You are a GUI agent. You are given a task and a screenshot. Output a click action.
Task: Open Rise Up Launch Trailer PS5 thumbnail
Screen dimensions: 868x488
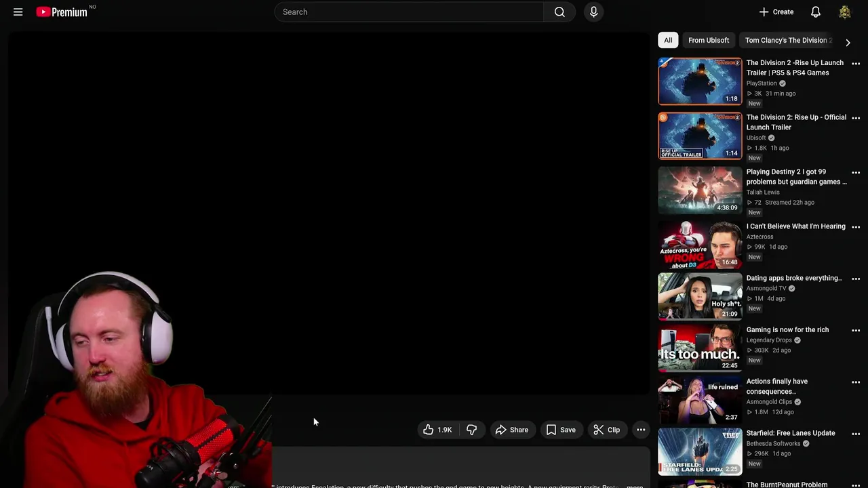(x=700, y=81)
